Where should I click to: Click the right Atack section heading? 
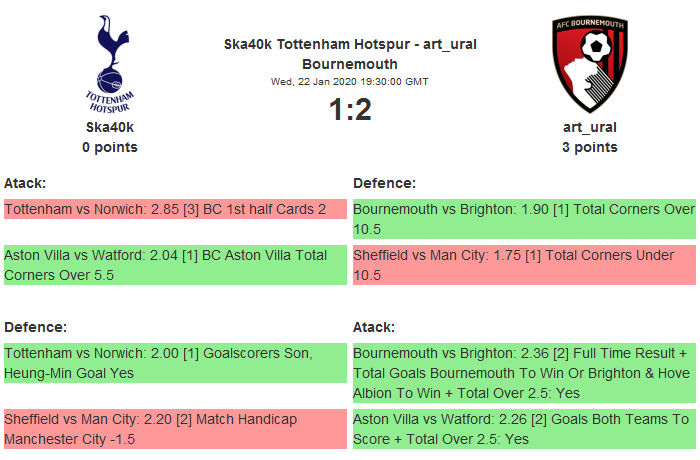[x=374, y=327]
